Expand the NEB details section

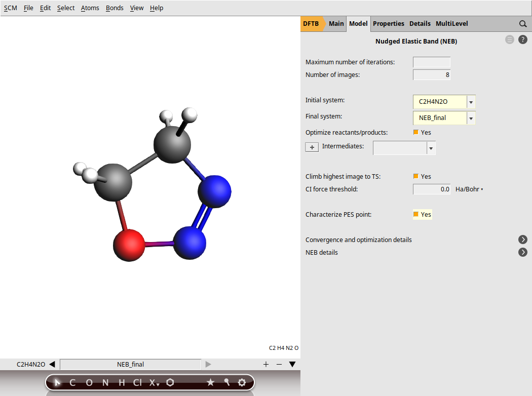tap(523, 252)
